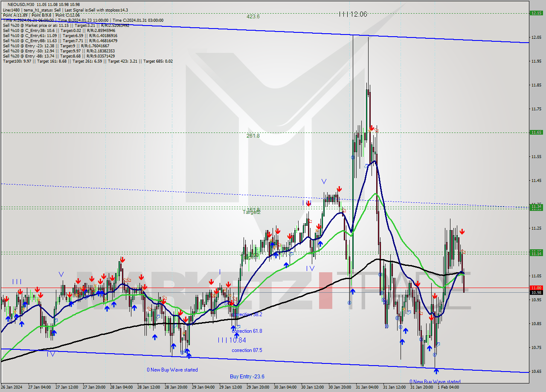This screenshot has width=546, height=392.
Task: Click the '31 Jan 20:00' time axis label
Action: [x=422, y=387]
